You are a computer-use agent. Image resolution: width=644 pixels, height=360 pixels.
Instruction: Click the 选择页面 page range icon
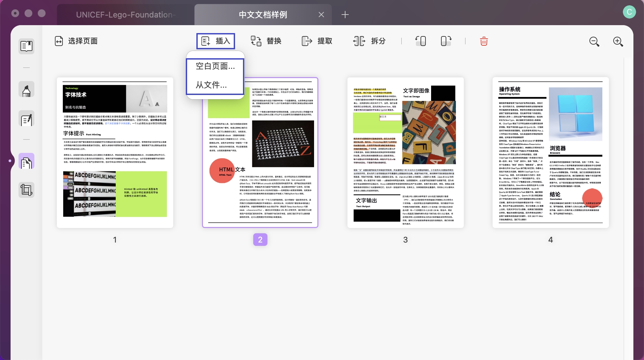point(59,41)
